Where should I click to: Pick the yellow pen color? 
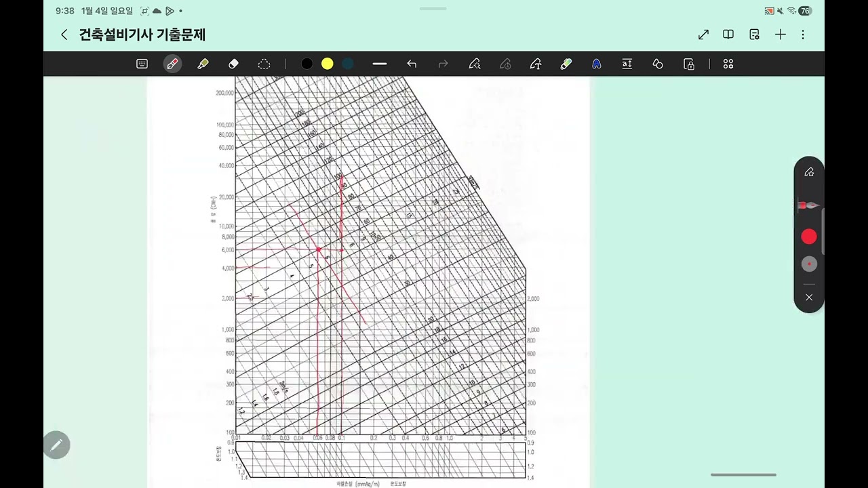click(328, 64)
